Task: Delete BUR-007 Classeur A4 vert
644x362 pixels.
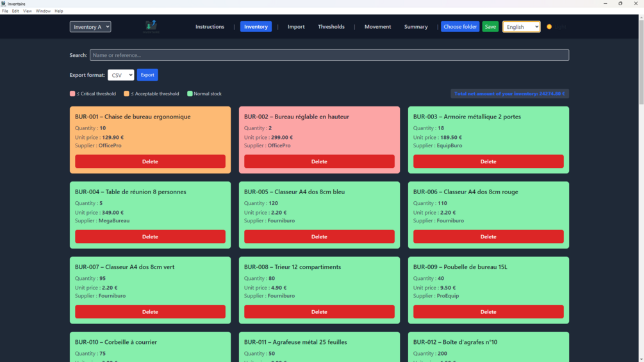Action: point(150,311)
